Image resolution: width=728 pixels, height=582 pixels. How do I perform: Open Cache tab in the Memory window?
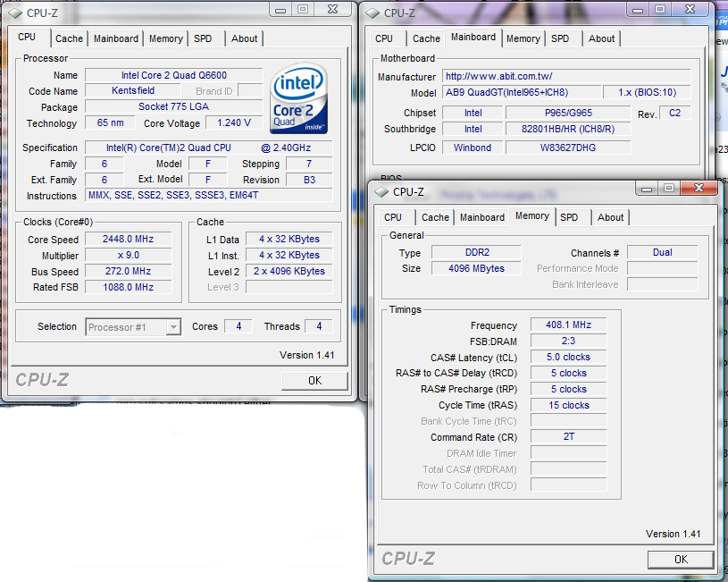[435, 217]
